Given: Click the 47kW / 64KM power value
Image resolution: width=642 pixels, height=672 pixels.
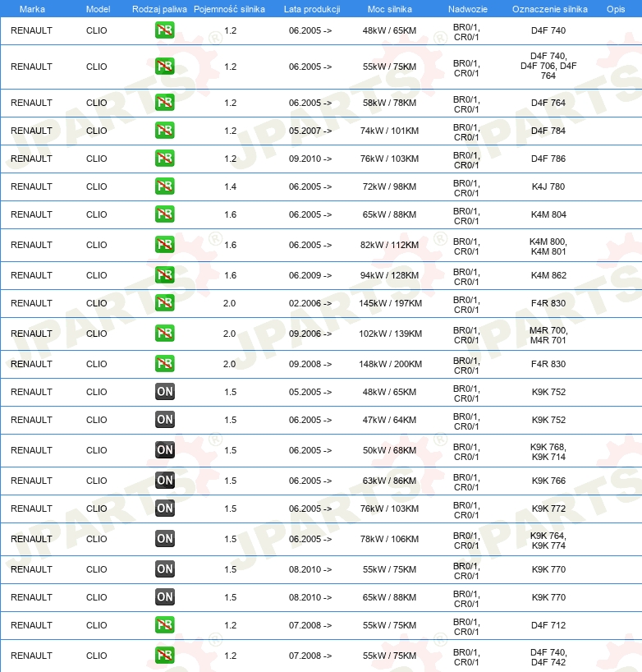Looking at the screenshot, I should (389, 420).
